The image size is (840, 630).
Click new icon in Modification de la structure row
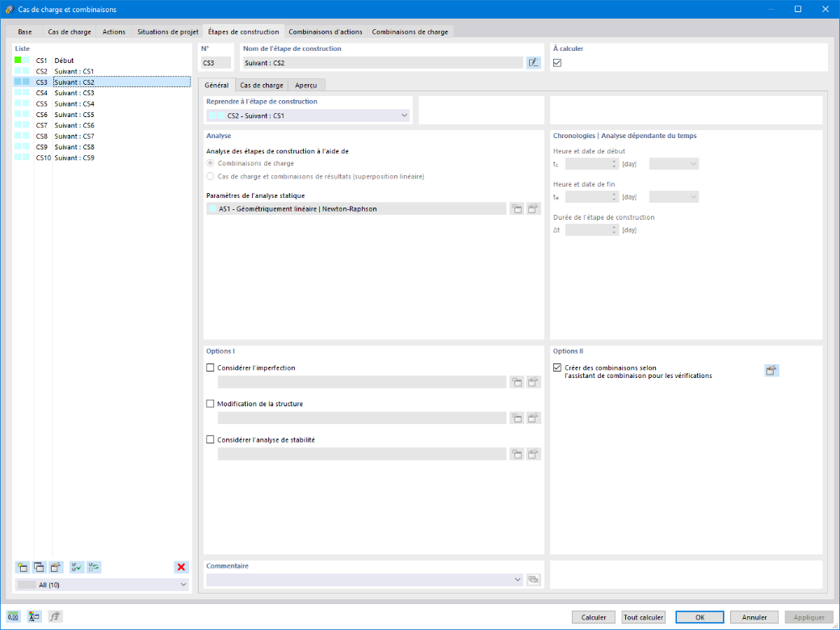516,418
